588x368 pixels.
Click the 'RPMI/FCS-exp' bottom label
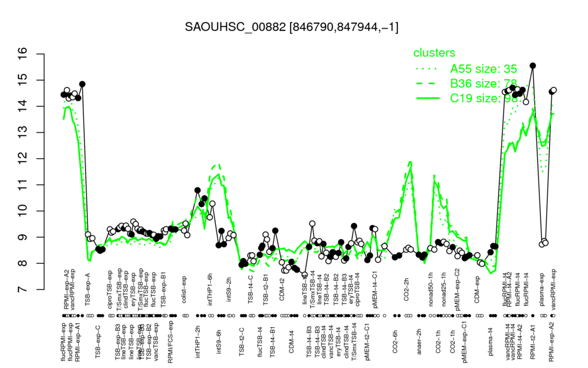click(170, 342)
